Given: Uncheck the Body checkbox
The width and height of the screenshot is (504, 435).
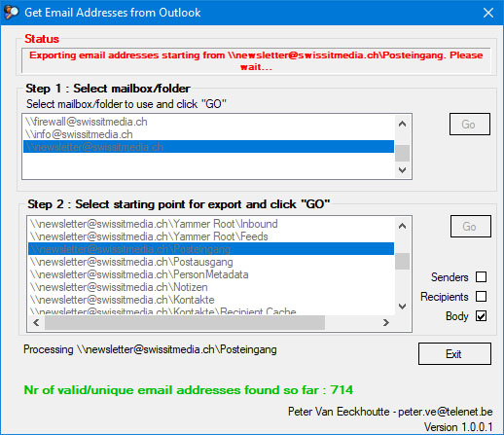Looking at the screenshot, I should pos(481,316).
